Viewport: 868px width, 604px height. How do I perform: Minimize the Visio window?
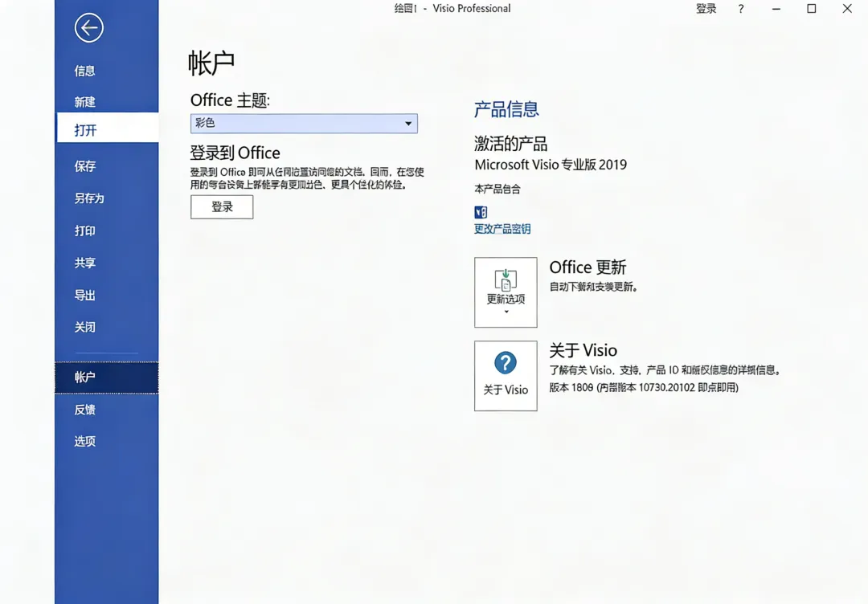tap(776, 9)
